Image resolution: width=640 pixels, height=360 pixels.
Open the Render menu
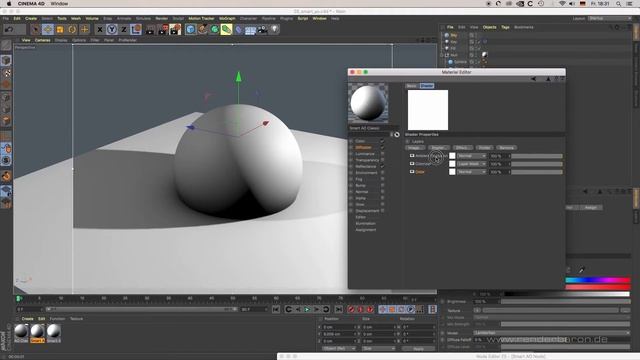tap(162, 18)
